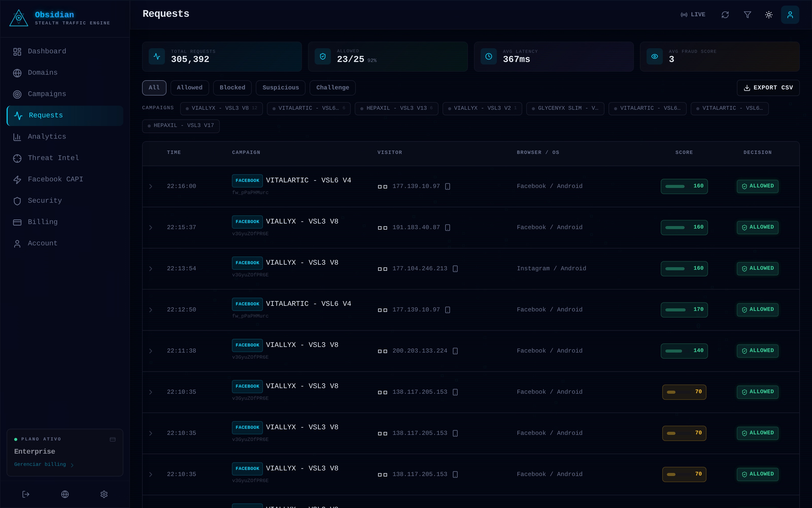Image resolution: width=812 pixels, height=508 pixels.
Task: Open the Gerenciar billing link
Action: click(44, 465)
